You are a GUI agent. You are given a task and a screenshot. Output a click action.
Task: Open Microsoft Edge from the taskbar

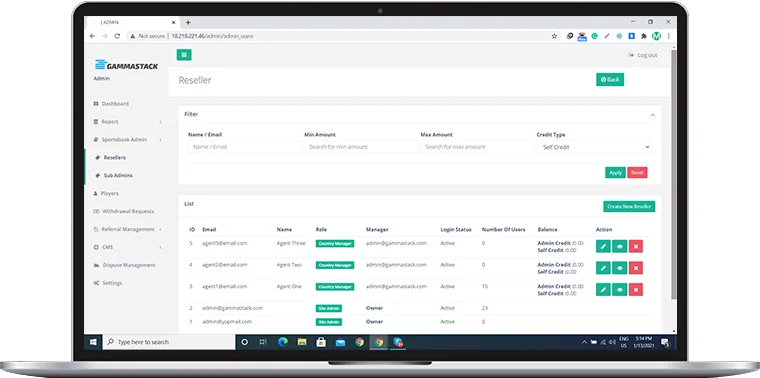tap(283, 342)
